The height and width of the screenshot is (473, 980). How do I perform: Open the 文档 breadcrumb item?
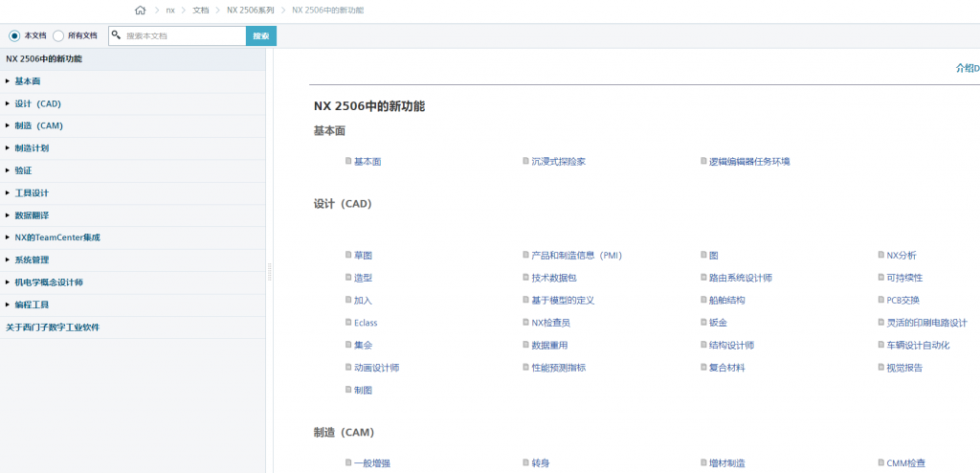point(201,10)
